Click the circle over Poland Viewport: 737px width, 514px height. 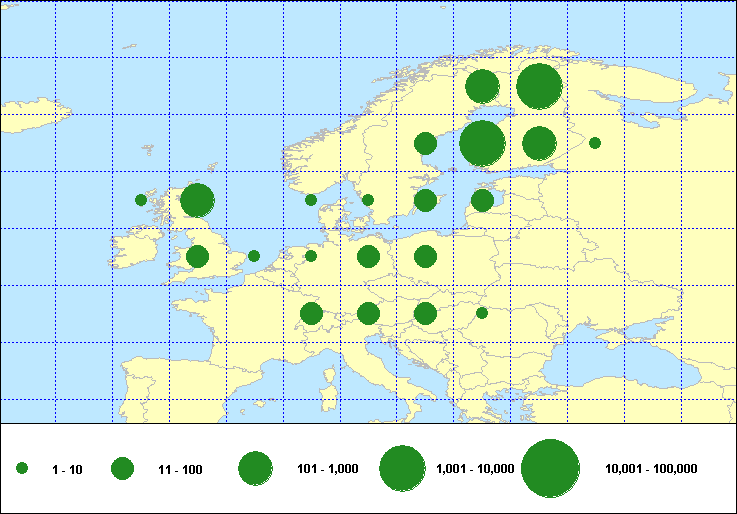tap(425, 257)
